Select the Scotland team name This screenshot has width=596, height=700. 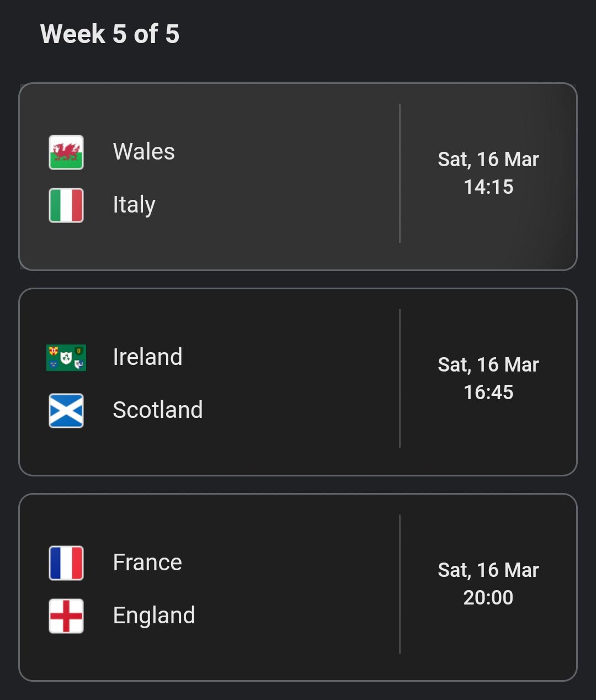(158, 410)
